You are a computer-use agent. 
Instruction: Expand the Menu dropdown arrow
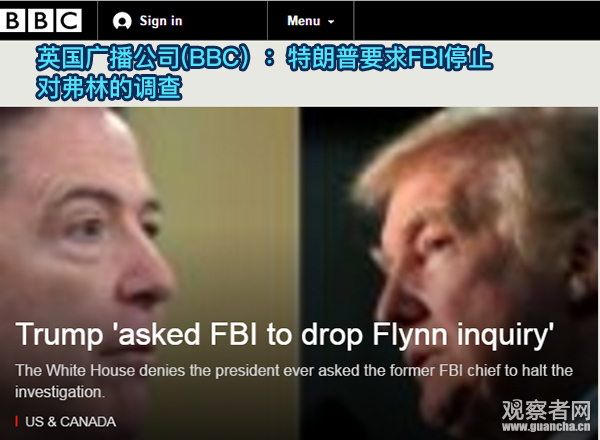[331, 22]
